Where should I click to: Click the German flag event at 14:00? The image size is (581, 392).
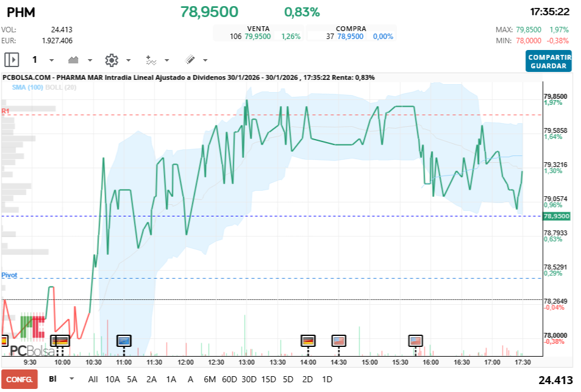pos(308,340)
